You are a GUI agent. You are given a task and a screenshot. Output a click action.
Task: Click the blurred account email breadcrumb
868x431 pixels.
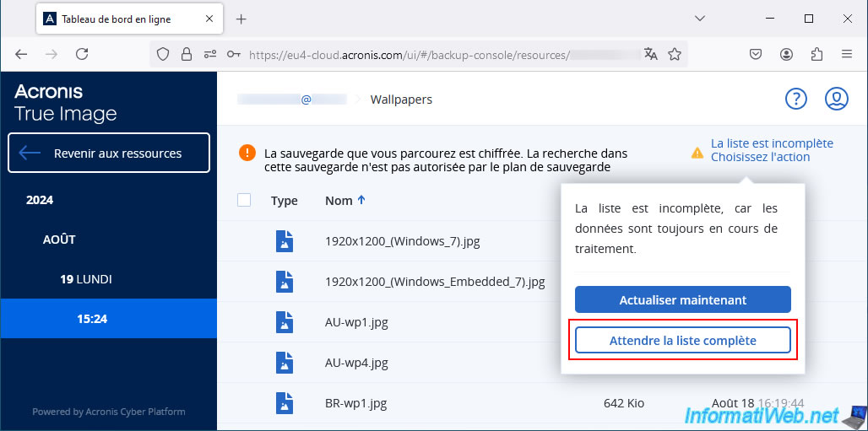coord(292,100)
